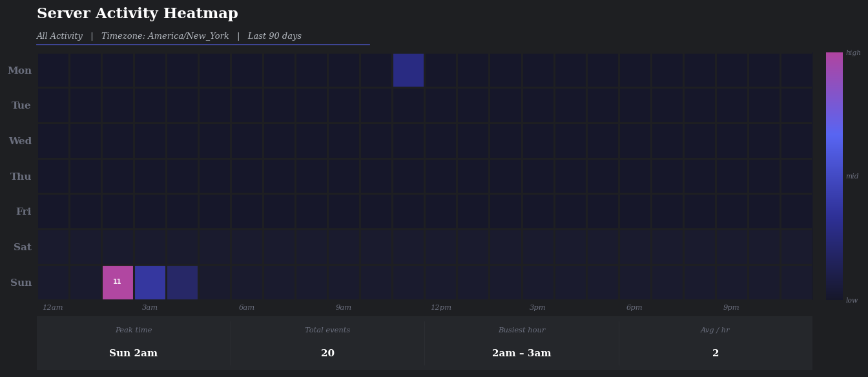Click the Avg / hr value 2
The image size is (868, 377).
click(716, 352)
